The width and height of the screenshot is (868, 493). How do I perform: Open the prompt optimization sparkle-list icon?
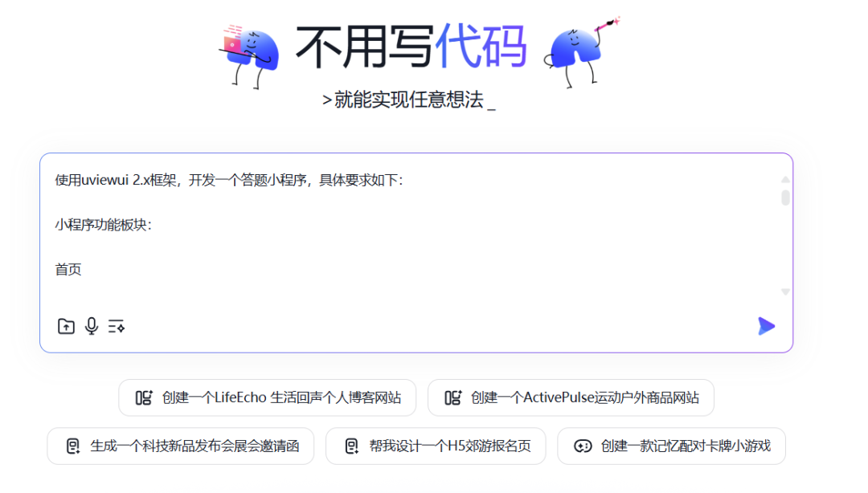coord(117,326)
